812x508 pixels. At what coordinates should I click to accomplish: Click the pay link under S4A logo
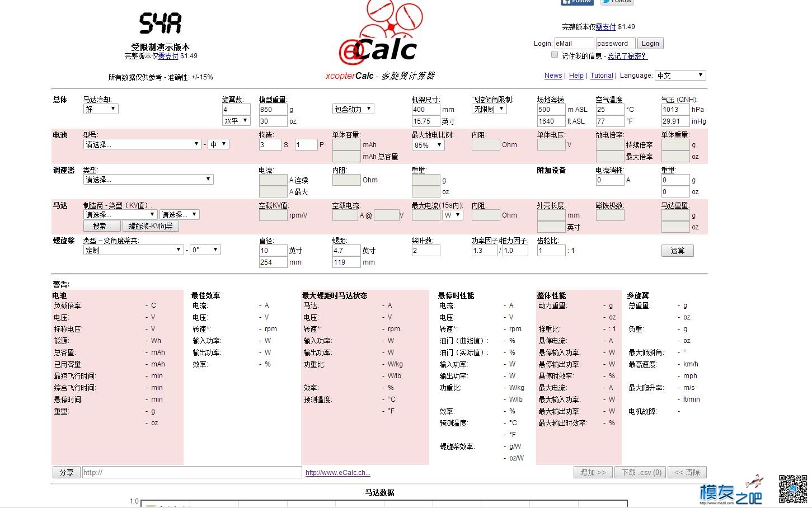click(x=168, y=56)
